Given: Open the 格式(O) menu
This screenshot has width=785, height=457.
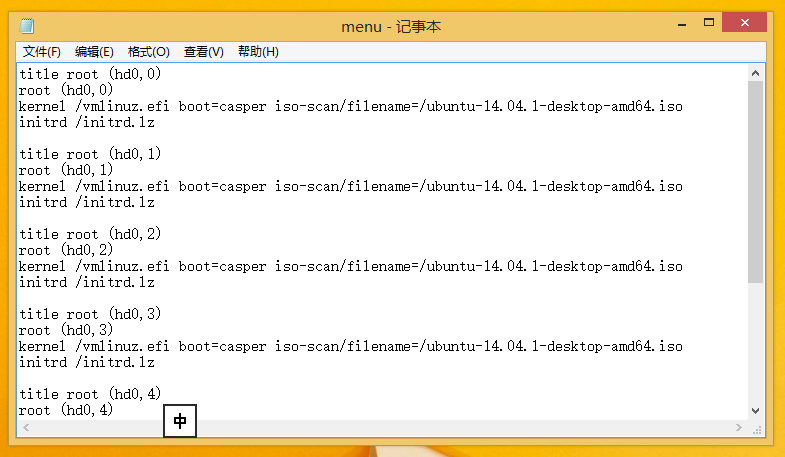Looking at the screenshot, I should point(149,52).
